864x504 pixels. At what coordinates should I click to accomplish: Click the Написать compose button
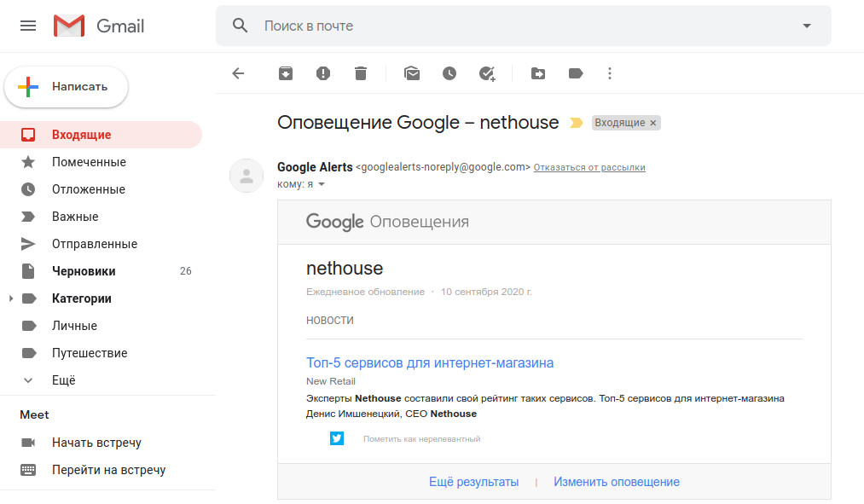[67, 86]
